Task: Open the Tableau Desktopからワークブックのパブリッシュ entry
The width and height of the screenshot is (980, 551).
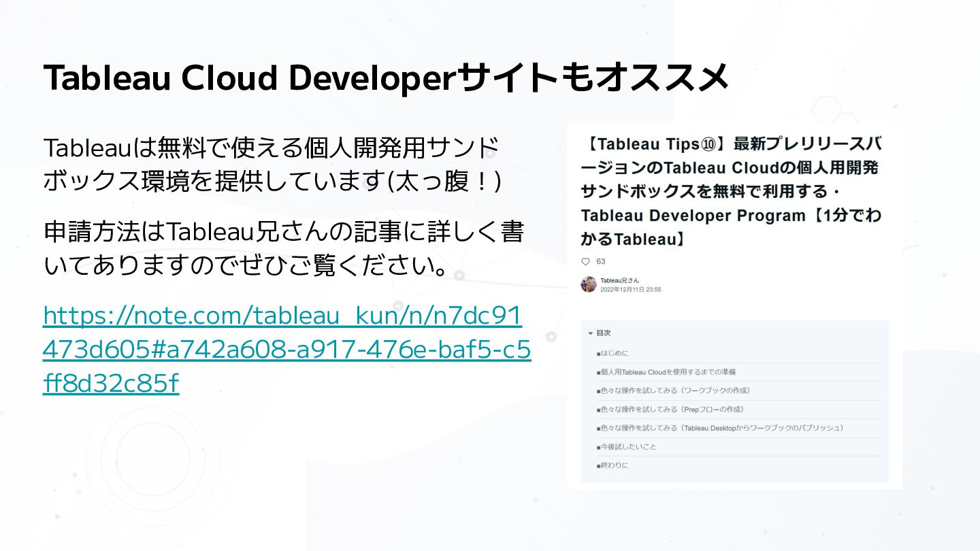Action: pyautogui.click(x=720, y=428)
